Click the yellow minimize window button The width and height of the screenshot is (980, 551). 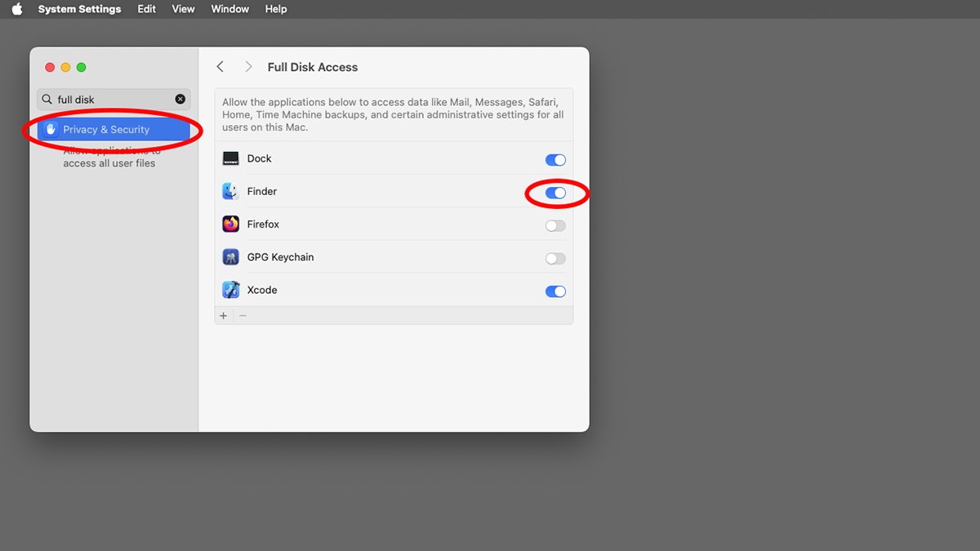click(65, 67)
